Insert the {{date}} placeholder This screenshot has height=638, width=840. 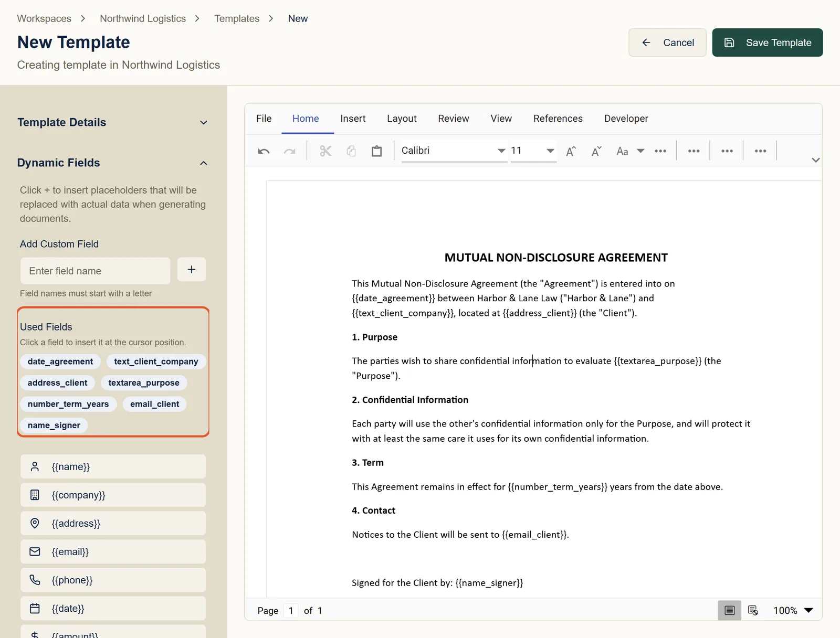[x=113, y=608]
